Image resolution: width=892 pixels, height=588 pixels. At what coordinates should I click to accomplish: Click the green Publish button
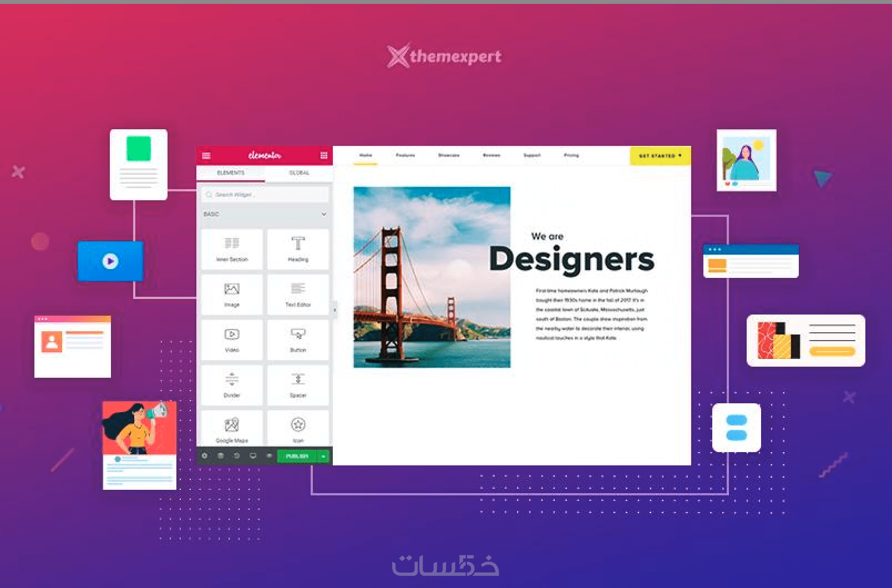tap(297, 456)
